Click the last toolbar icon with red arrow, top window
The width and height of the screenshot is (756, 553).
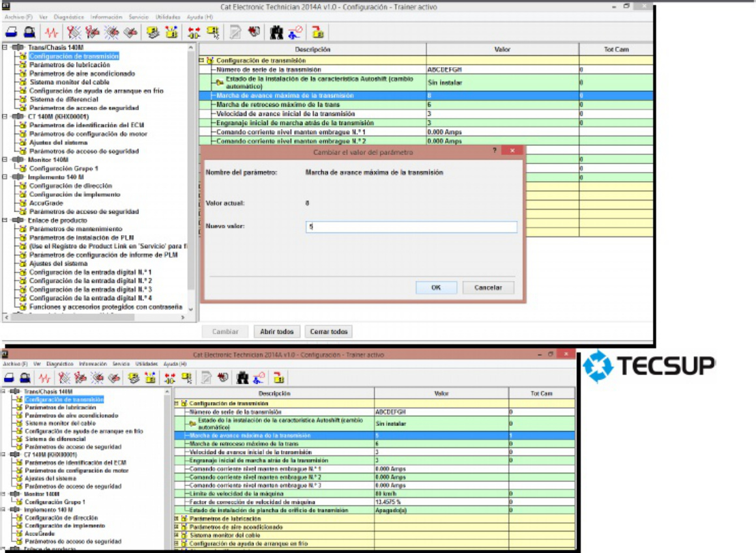pyautogui.click(x=318, y=33)
